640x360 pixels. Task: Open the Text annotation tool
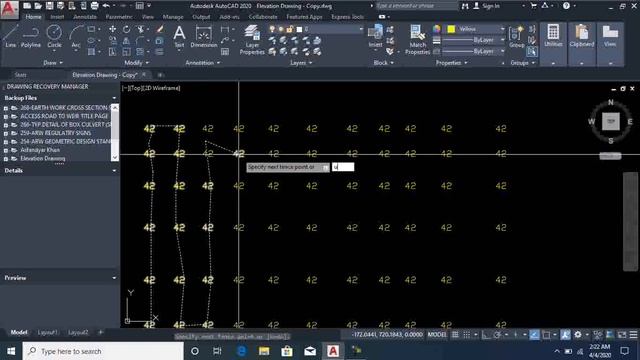coord(179,37)
